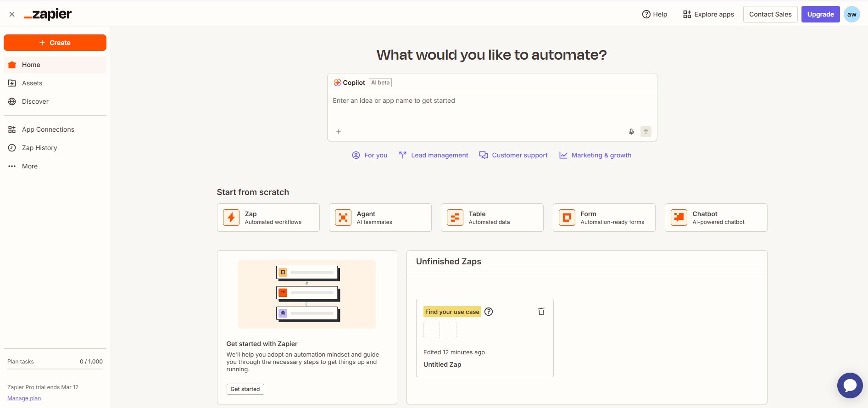The height and width of the screenshot is (408, 868).
Task: Open the help icon beside Find your use case
Action: point(489,312)
